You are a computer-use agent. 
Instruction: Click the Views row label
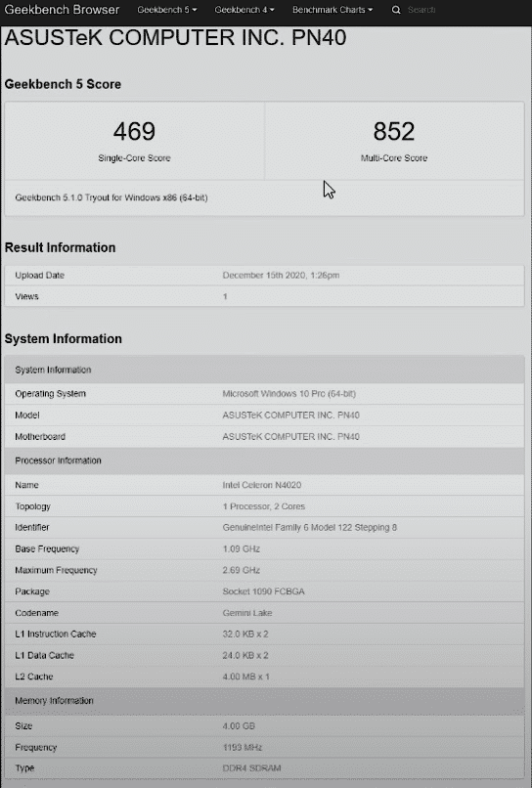point(26,296)
